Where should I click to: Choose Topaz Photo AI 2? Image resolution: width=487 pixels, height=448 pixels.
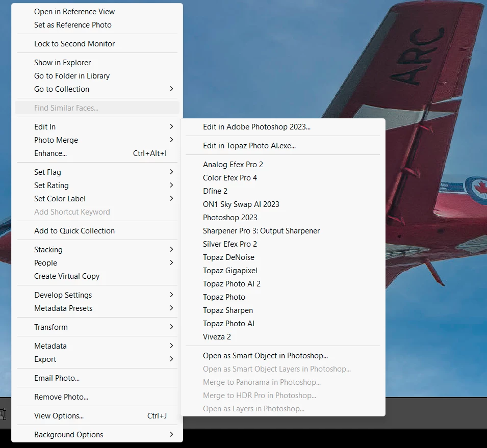pos(283,284)
